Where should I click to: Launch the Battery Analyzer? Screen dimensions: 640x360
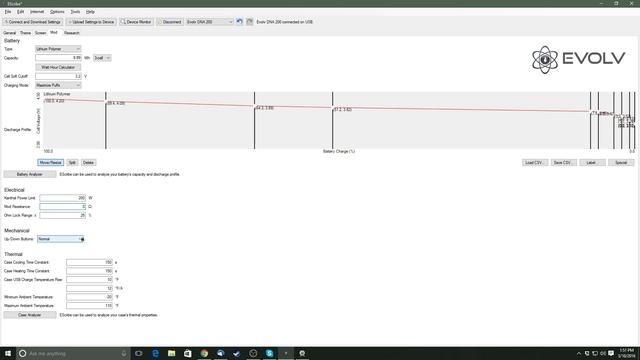pos(30,174)
